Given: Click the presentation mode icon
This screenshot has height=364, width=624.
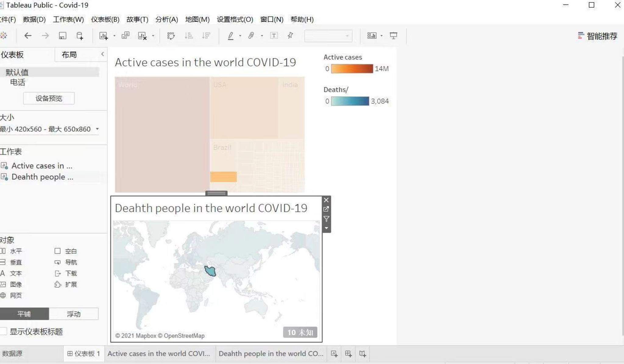Looking at the screenshot, I should 393,36.
